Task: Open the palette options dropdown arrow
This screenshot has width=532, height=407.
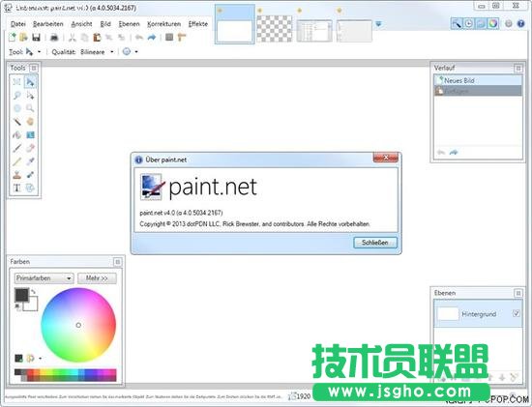Action: coord(41,358)
